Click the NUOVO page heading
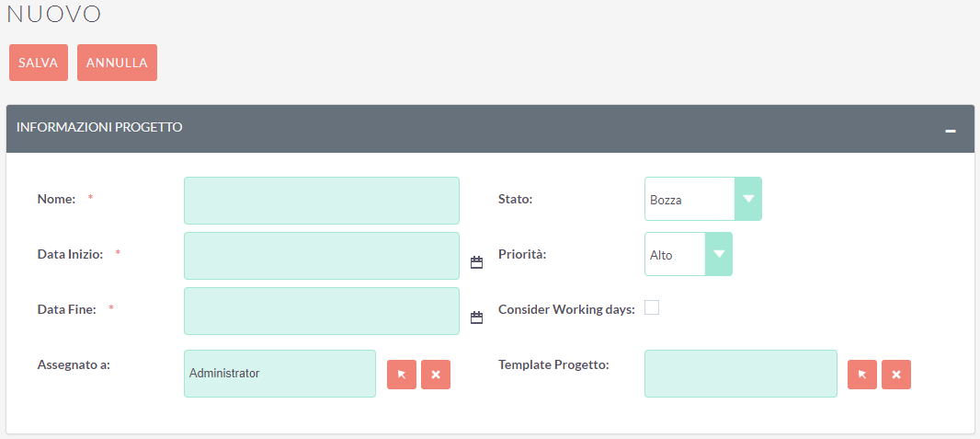Image resolution: width=980 pixels, height=439 pixels. point(54,15)
